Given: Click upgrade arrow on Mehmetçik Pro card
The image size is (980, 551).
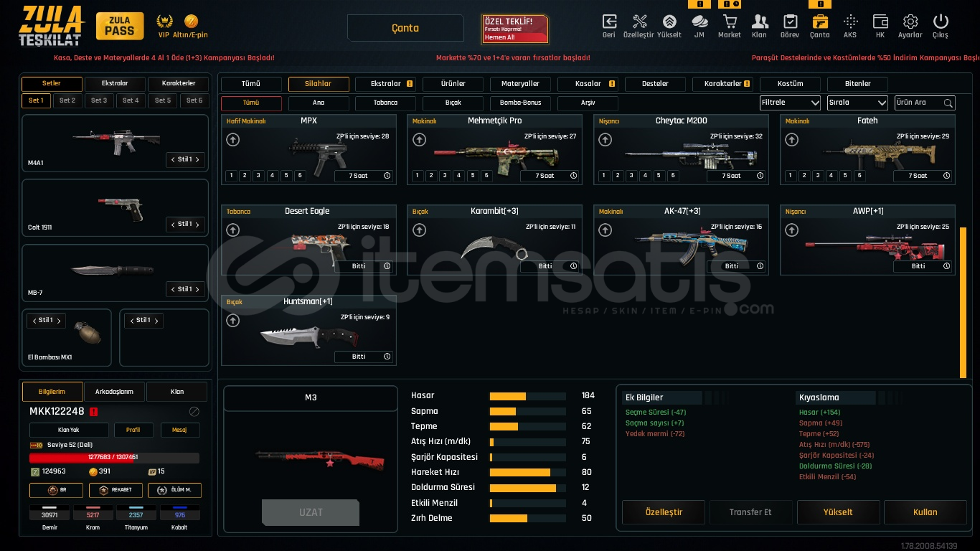Looking at the screenshot, I should 419,140.
